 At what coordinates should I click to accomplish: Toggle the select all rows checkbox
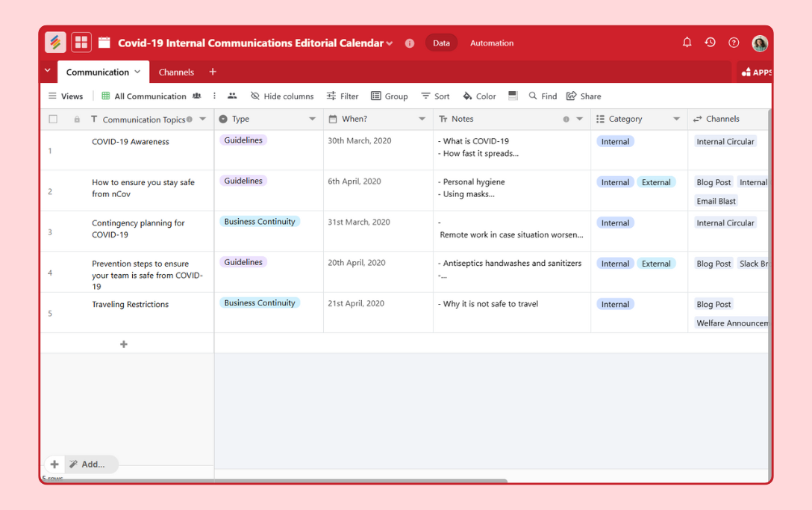pyautogui.click(x=53, y=119)
